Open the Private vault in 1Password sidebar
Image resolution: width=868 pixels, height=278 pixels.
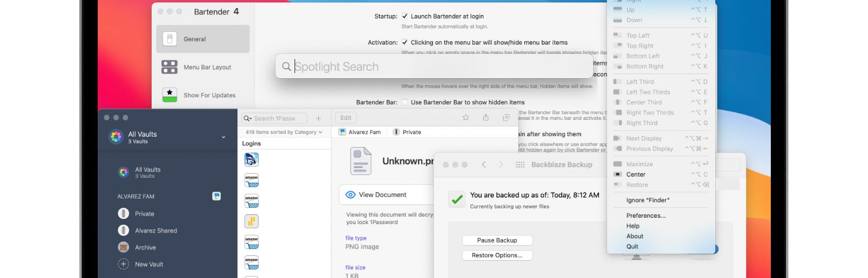pyautogui.click(x=168, y=214)
